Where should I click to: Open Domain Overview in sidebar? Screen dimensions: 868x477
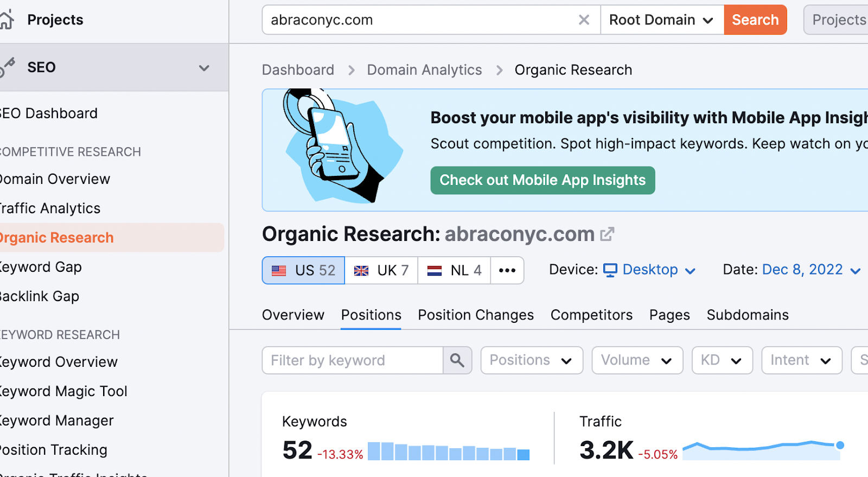coord(55,179)
